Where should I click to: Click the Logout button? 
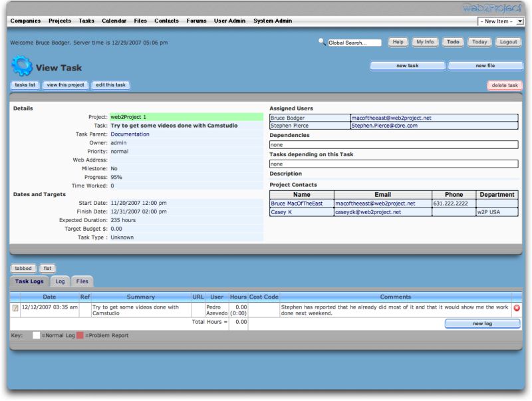(x=508, y=42)
